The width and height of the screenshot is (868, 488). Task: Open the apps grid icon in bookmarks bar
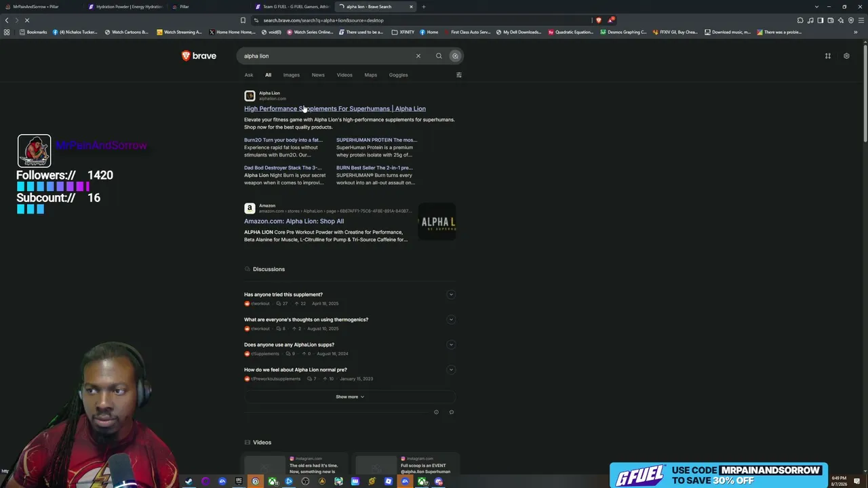click(x=7, y=32)
